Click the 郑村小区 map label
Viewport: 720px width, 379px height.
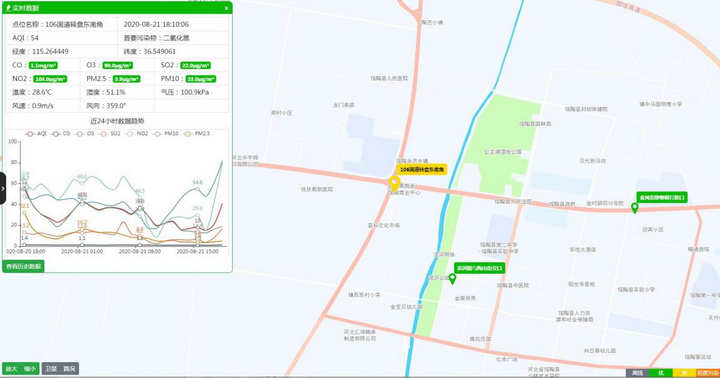tap(281, 113)
